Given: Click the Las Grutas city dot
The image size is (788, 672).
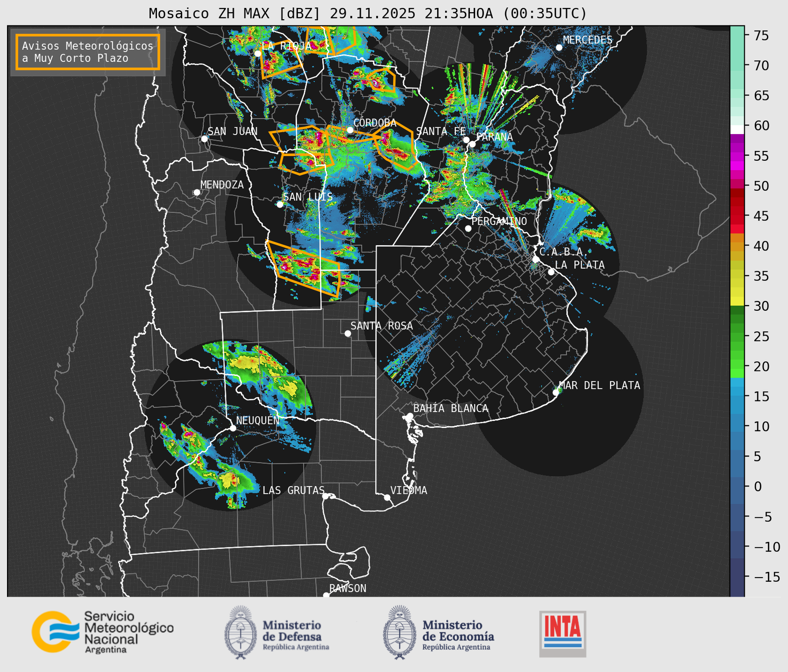Looking at the screenshot, I should coord(326,496).
